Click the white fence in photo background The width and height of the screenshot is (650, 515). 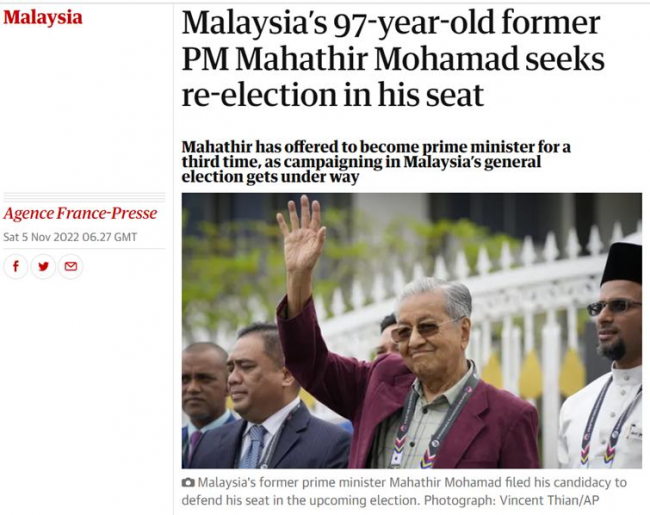click(520, 300)
